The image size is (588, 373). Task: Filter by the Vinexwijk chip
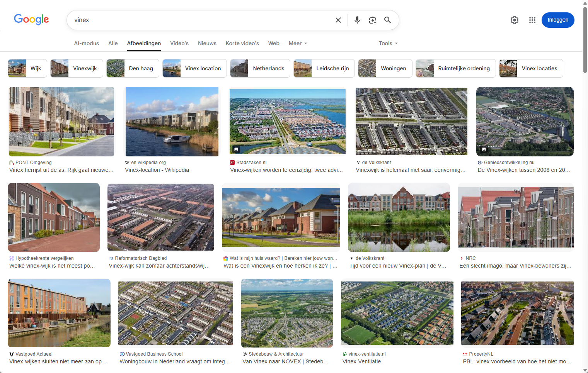coord(77,68)
